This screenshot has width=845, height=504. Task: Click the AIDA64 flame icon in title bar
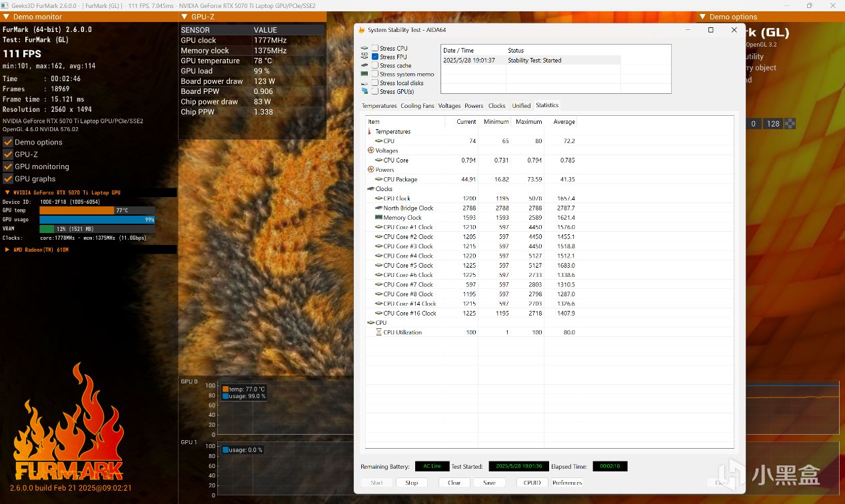362,30
